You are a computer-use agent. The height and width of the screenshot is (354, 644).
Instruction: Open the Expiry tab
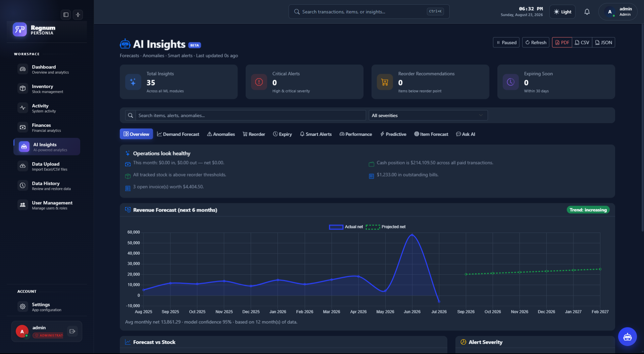(283, 134)
